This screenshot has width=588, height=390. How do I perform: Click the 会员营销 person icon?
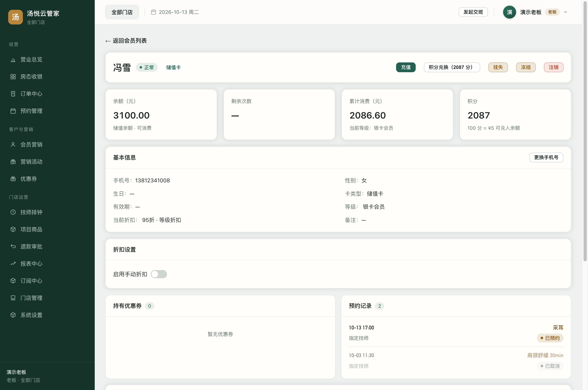click(13, 144)
